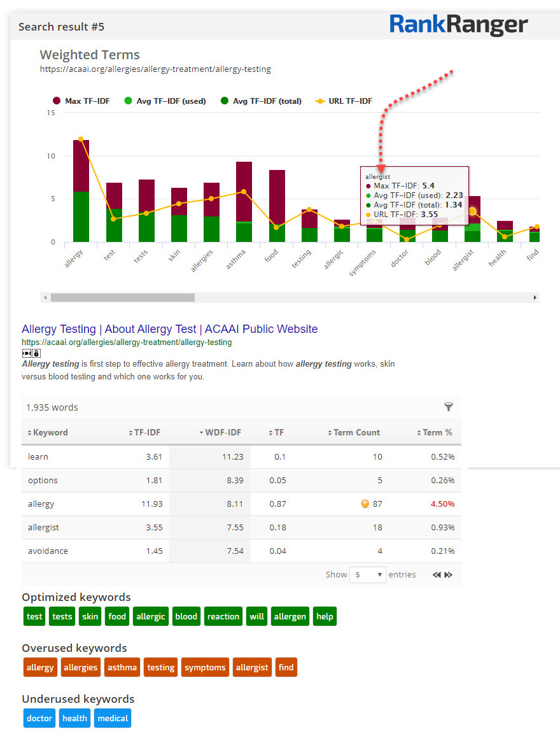Viewport: 560px width, 741px height.
Task: Go to previous page of table entries
Action: (x=437, y=575)
